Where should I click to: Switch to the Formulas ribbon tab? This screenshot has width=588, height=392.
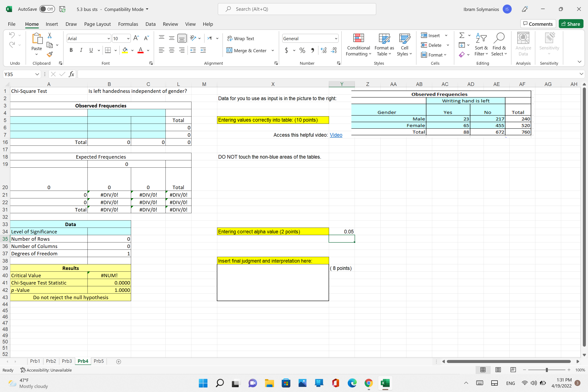(x=128, y=24)
